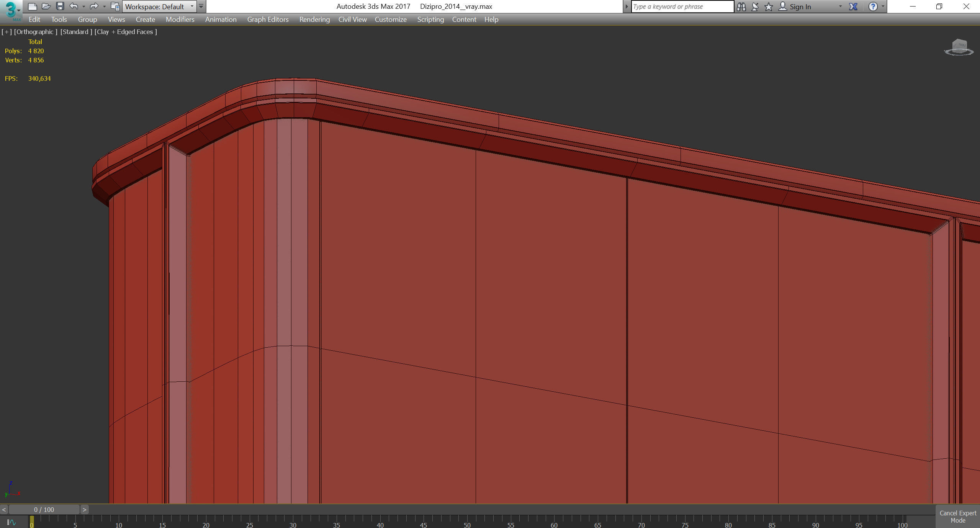Open the Subscription Center satellite icon
Image resolution: width=980 pixels, height=528 pixels.
coord(755,7)
